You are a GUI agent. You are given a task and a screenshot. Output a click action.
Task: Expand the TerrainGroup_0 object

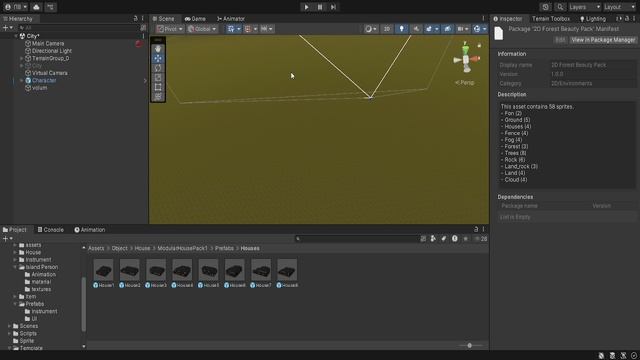pos(22,58)
